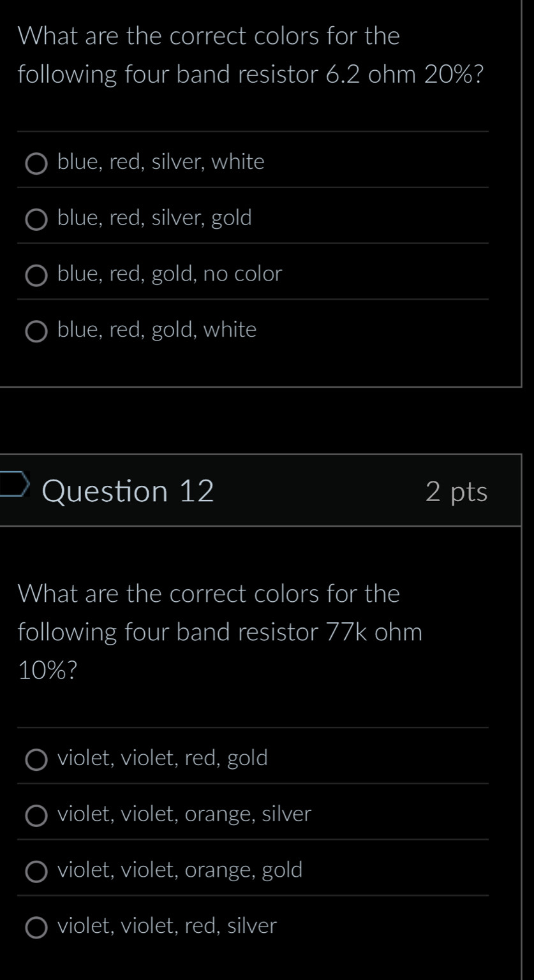This screenshot has width=534, height=980.
Task: Pick the violet, violet, red, silver choice
Action: (x=36, y=928)
